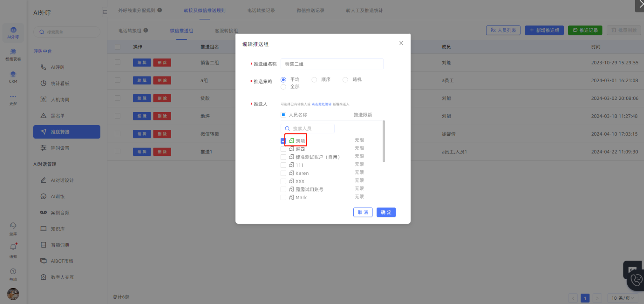Switch to the 电话转接记录 tab
Viewport: 644px width, 304px height.
261,11
